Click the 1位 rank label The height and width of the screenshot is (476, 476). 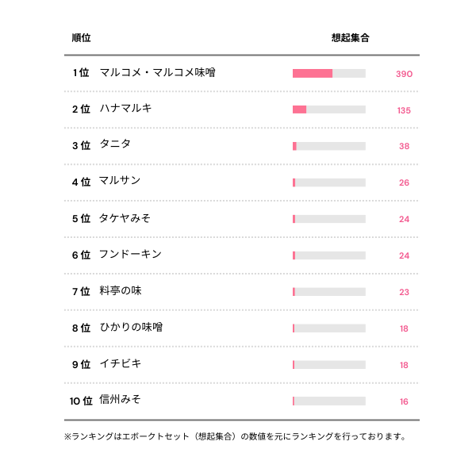pyautogui.click(x=80, y=73)
